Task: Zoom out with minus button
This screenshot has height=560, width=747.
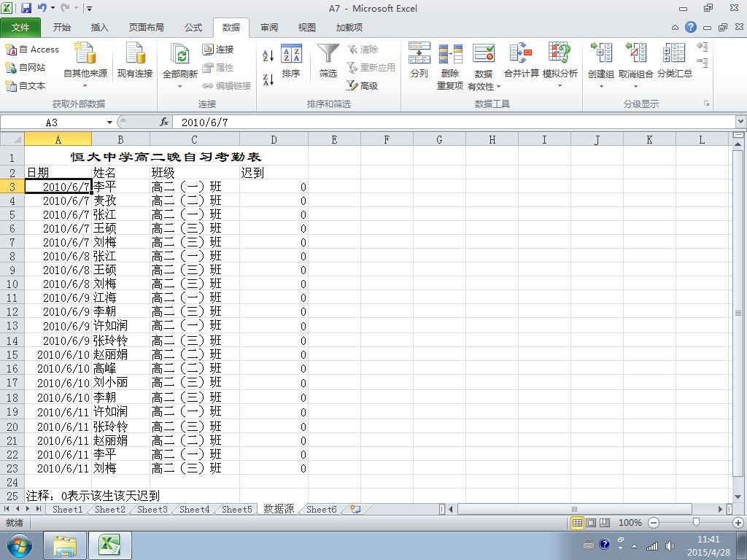Action: [654, 523]
